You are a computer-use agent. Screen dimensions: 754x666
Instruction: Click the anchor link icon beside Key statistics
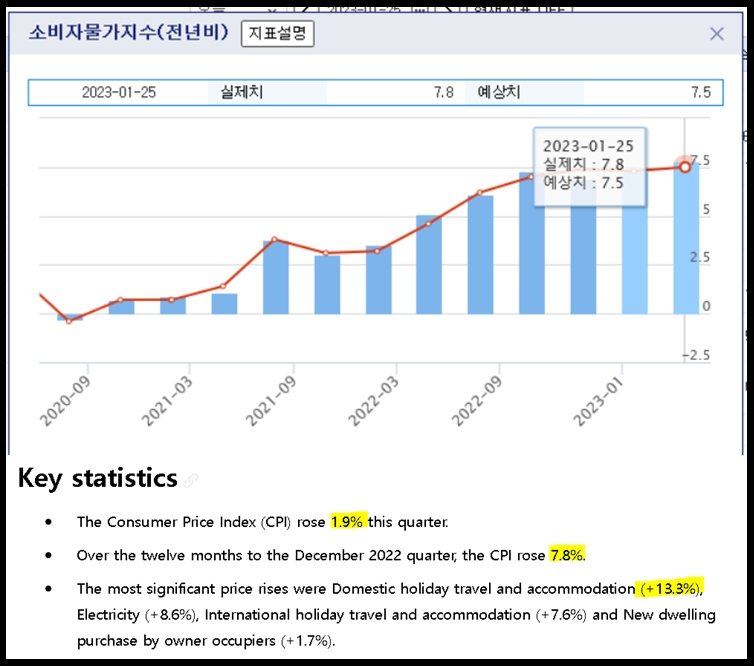click(x=191, y=481)
